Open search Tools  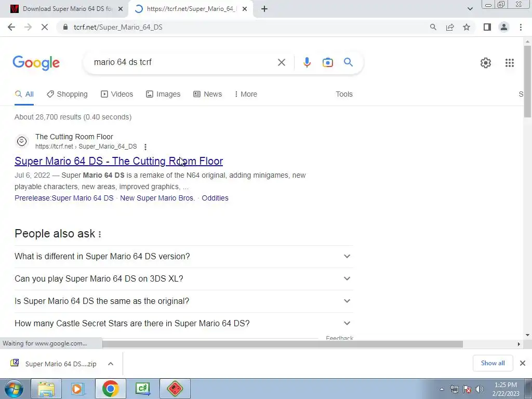[344, 95]
